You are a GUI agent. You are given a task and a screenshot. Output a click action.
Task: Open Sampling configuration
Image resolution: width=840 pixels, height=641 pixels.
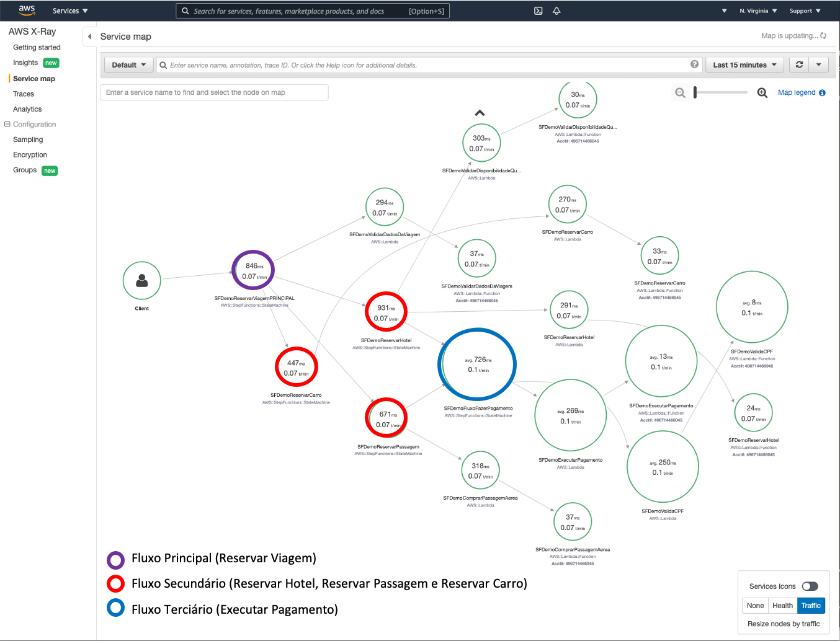[28, 139]
